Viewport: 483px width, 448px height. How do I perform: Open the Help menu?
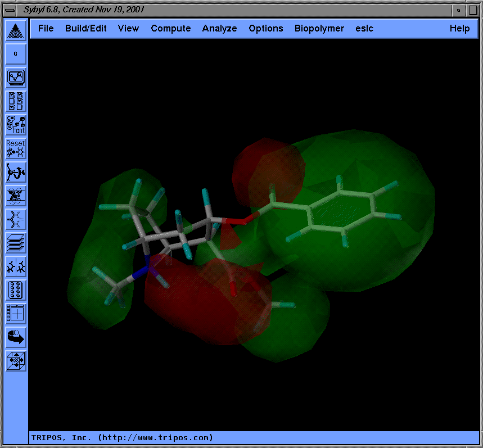click(x=459, y=28)
